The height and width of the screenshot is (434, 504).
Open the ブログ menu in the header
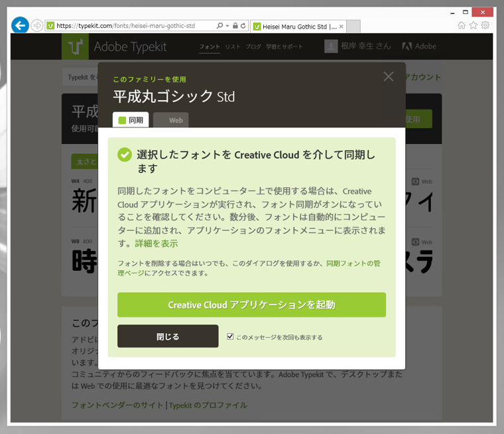point(253,46)
